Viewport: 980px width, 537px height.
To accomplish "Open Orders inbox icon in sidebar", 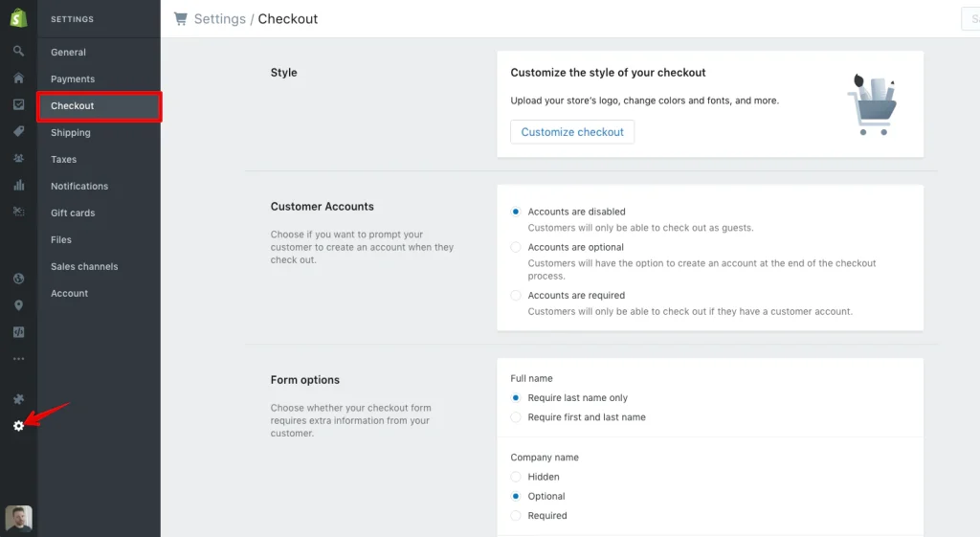I will 18,104.
